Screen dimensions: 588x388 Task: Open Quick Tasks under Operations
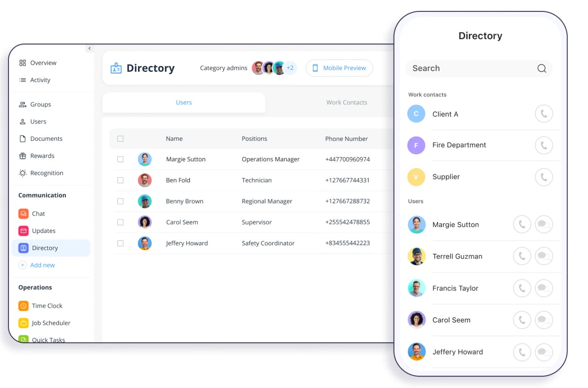[42, 340]
